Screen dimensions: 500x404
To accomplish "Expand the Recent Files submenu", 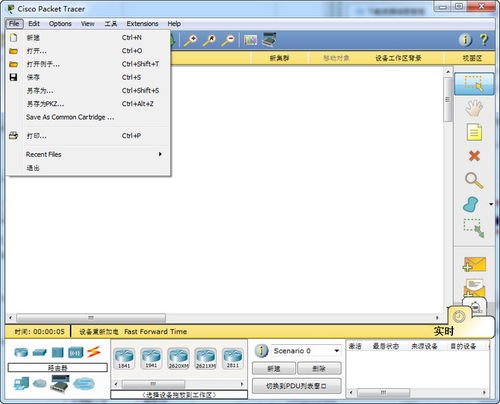I will click(88, 154).
